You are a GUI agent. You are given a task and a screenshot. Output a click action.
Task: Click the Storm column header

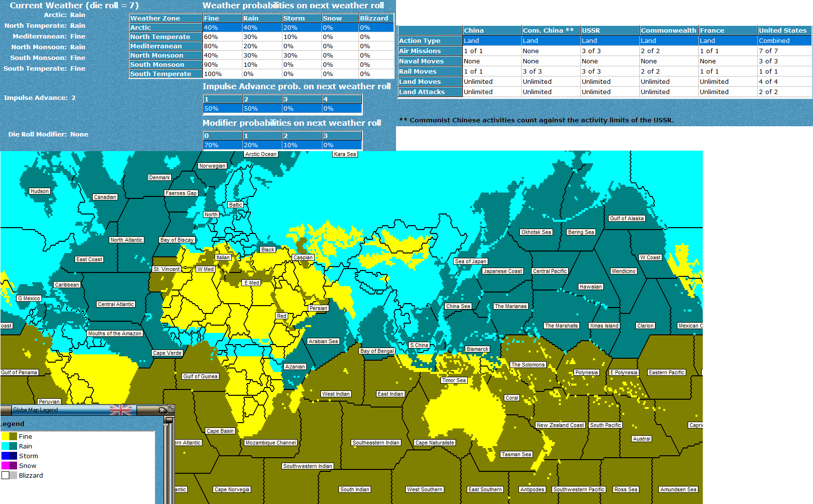(x=301, y=19)
